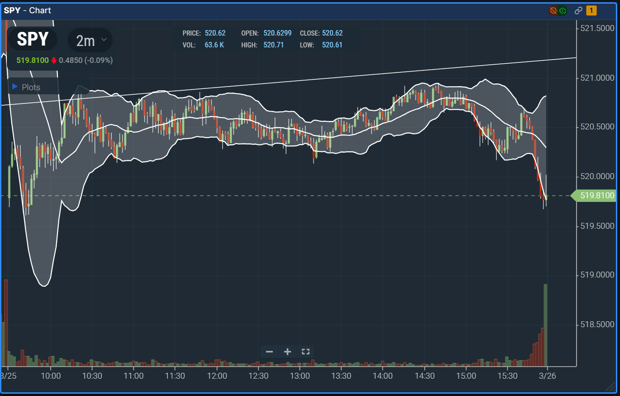Viewport: 620px width, 396px height.
Task: Click the LOW value 520.61
Action: pyautogui.click(x=332, y=45)
